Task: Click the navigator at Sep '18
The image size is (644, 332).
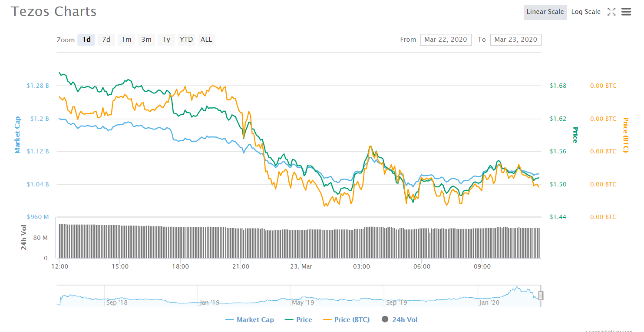Action: (x=117, y=302)
